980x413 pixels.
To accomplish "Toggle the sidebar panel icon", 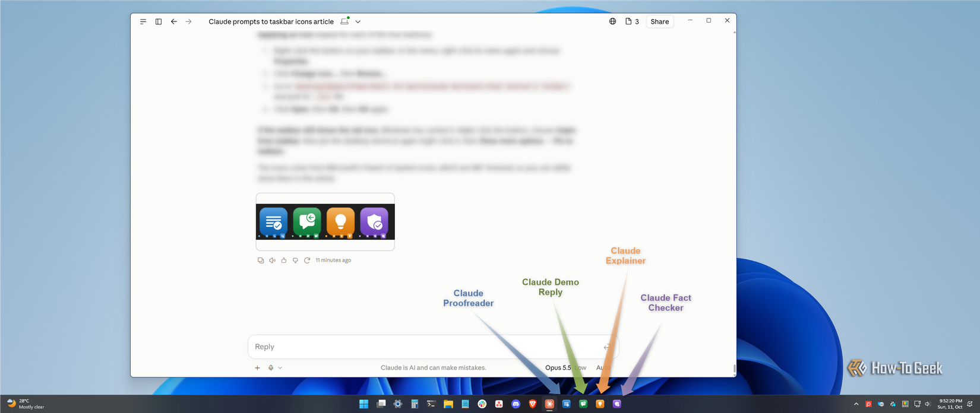I will (159, 21).
